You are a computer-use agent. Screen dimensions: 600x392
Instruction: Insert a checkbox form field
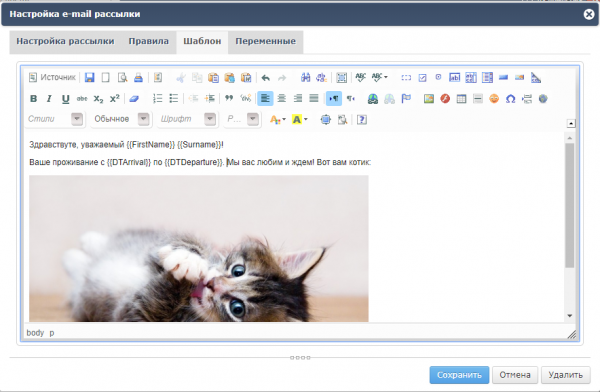pyautogui.click(x=422, y=78)
